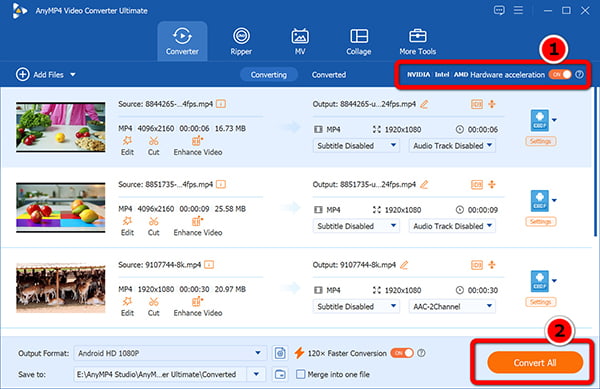The width and height of the screenshot is (600, 389).
Task: Select the deer herd video thumbnail
Action: tap(60, 288)
